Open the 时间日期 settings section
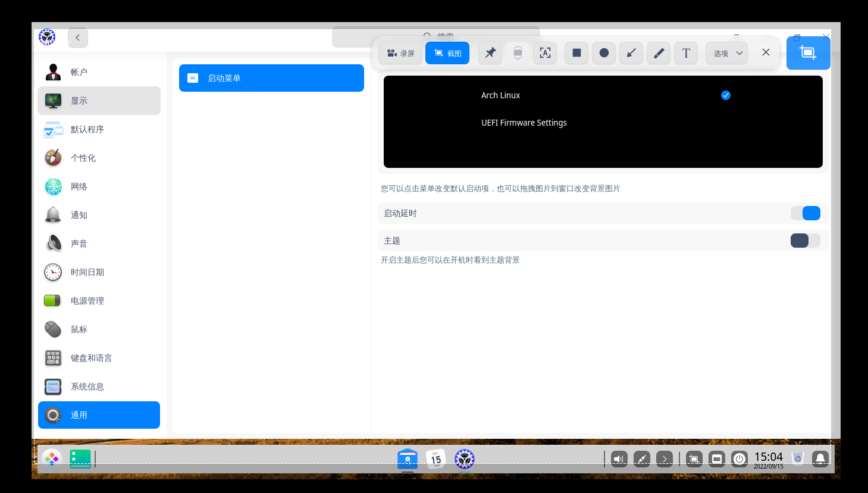The image size is (868, 493). (x=99, y=272)
